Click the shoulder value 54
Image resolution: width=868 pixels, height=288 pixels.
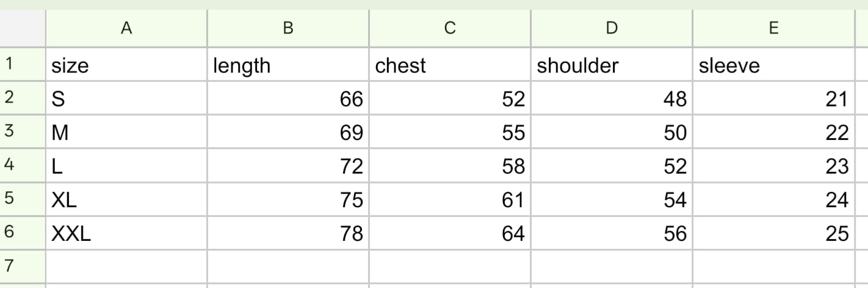tap(612, 199)
